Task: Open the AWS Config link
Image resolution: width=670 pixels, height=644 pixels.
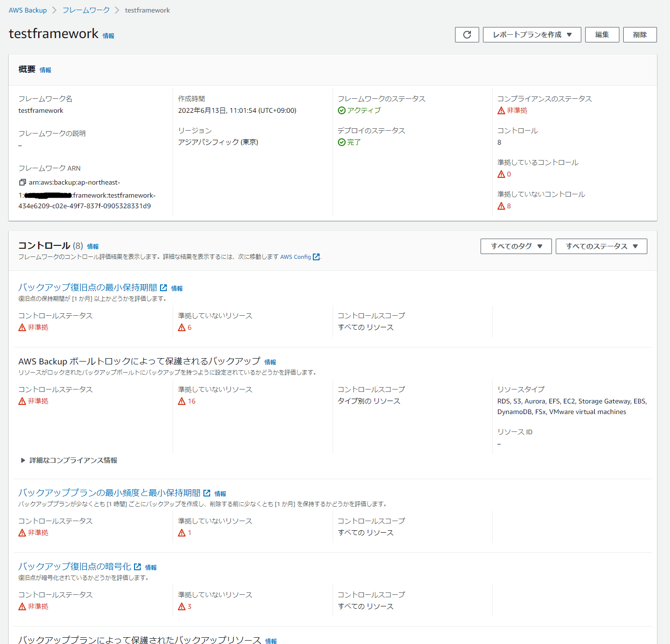Action: [x=295, y=257]
